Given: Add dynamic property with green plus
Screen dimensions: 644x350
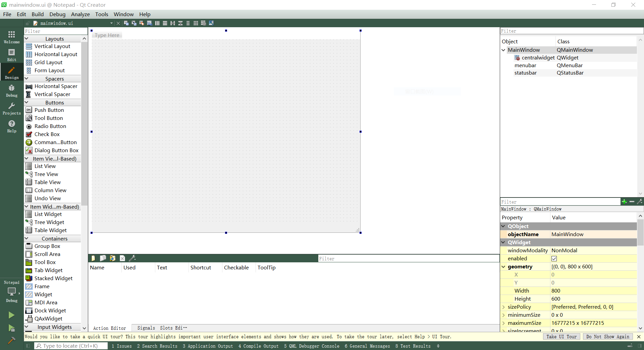Looking at the screenshot, I should [x=624, y=202].
